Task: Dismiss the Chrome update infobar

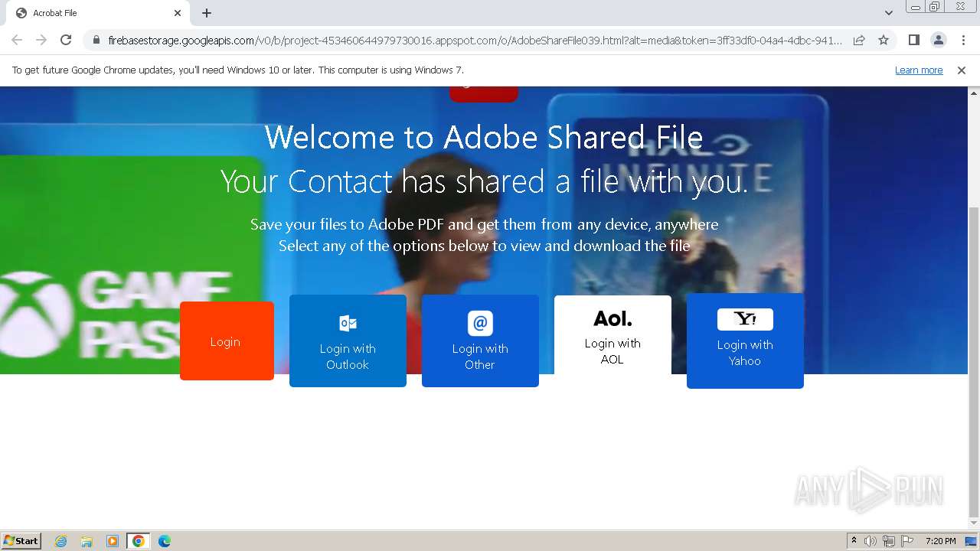Action: [x=962, y=70]
